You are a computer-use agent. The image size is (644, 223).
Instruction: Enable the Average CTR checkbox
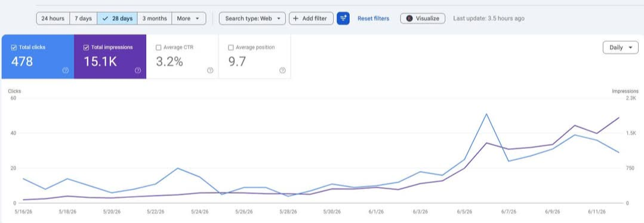coord(159,48)
